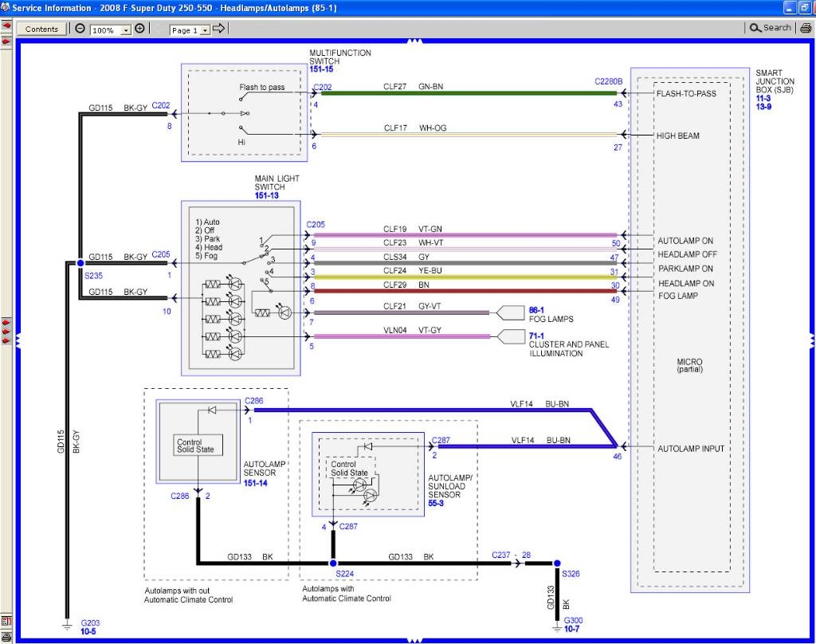This screenshot has height=644, width=816.
Task: Open the Page 1 selector dropdown
Action: point(205,30)
